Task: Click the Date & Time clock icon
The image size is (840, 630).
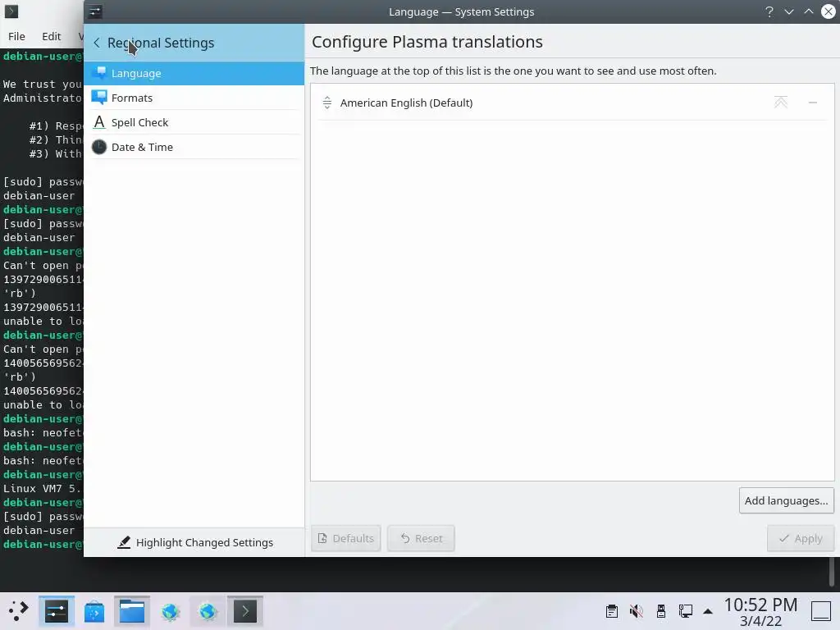Action: click(99, 147)
